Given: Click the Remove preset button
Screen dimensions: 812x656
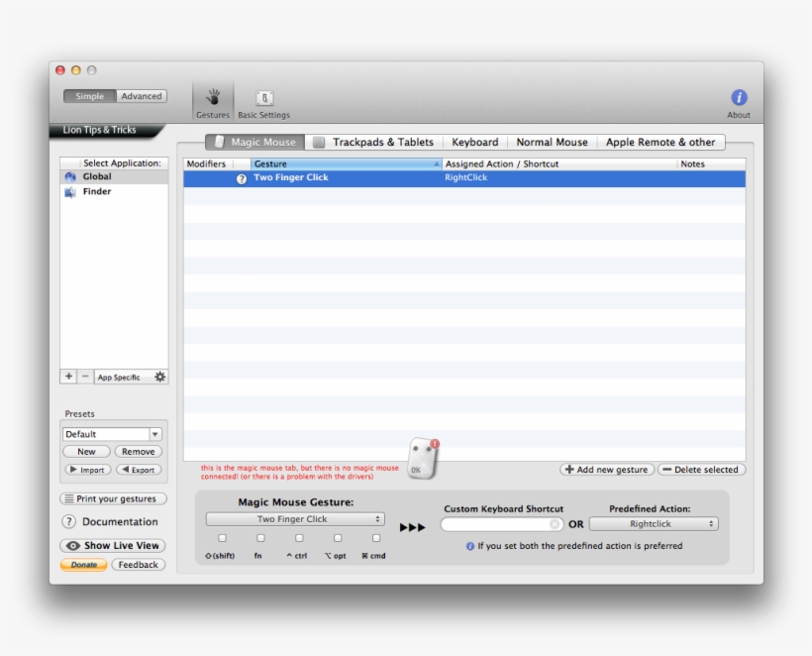Looking at the screenshot, I should click(x=139, y=452).
